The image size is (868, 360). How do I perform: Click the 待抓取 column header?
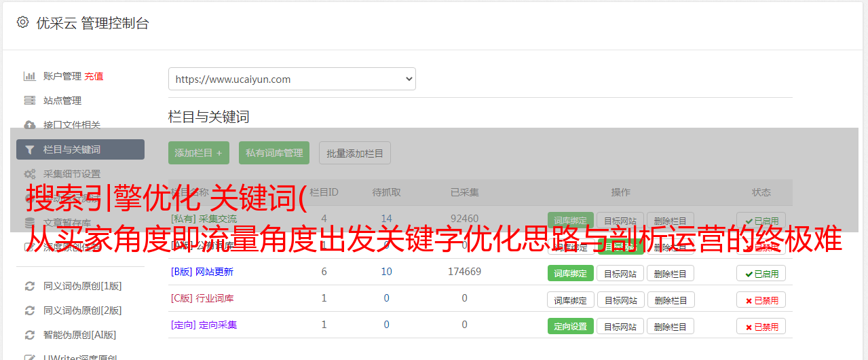[387, 192]
